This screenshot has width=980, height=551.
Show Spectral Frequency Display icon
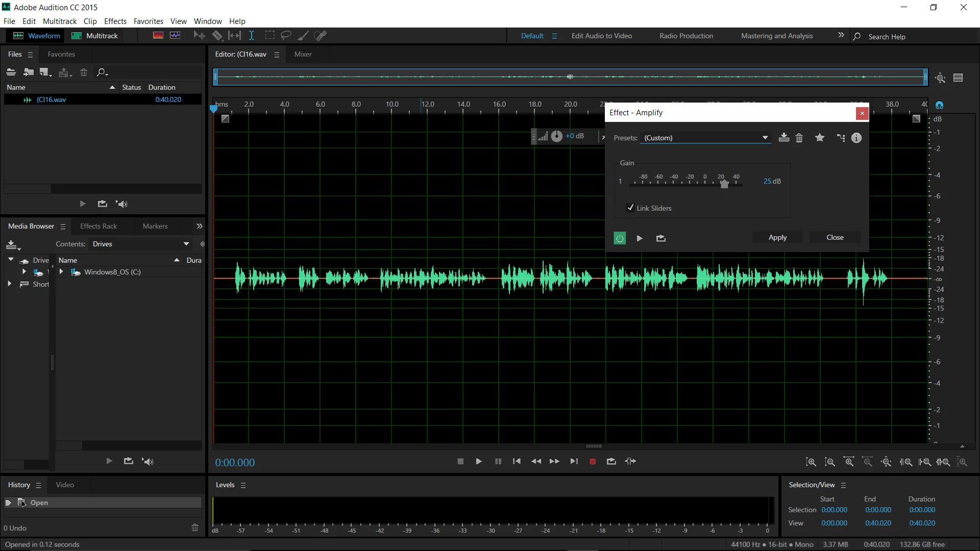point(158,36)
